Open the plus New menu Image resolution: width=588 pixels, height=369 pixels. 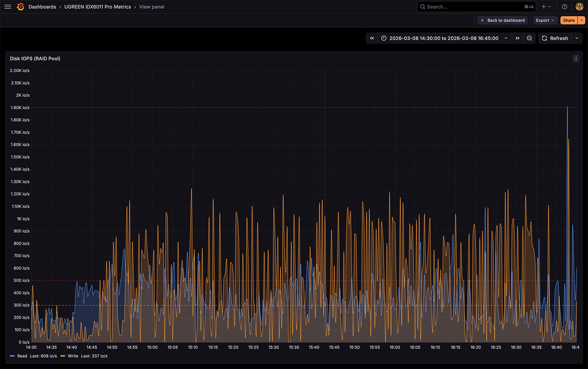546,7
